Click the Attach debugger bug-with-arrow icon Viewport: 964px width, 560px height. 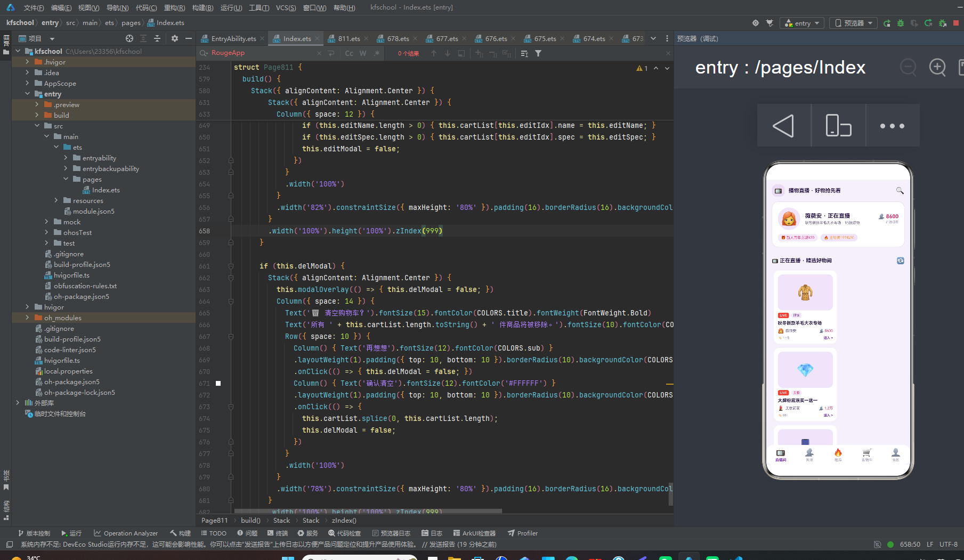942,23
